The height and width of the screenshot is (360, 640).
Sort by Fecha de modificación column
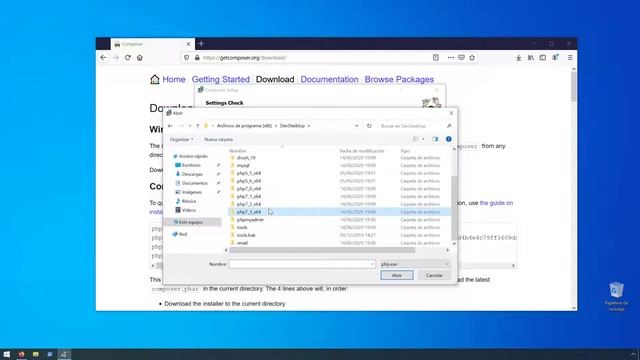pos(362,151)
